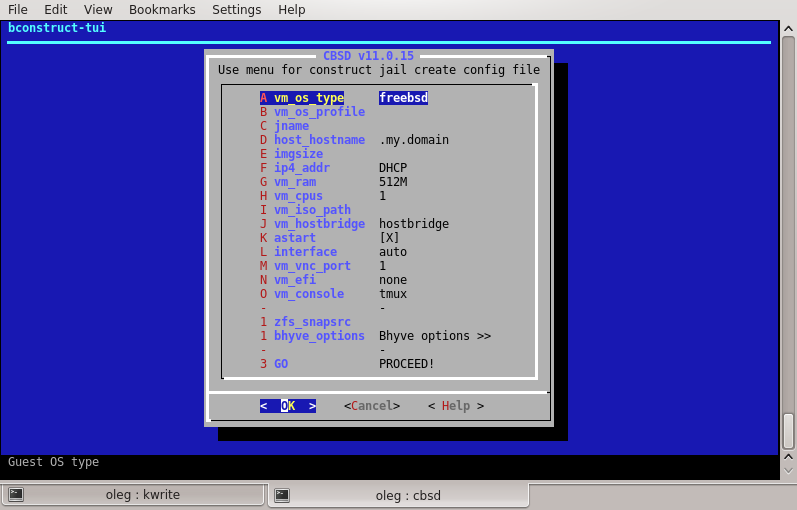Select the vm_os_profile entry

(x=313, y=112)
